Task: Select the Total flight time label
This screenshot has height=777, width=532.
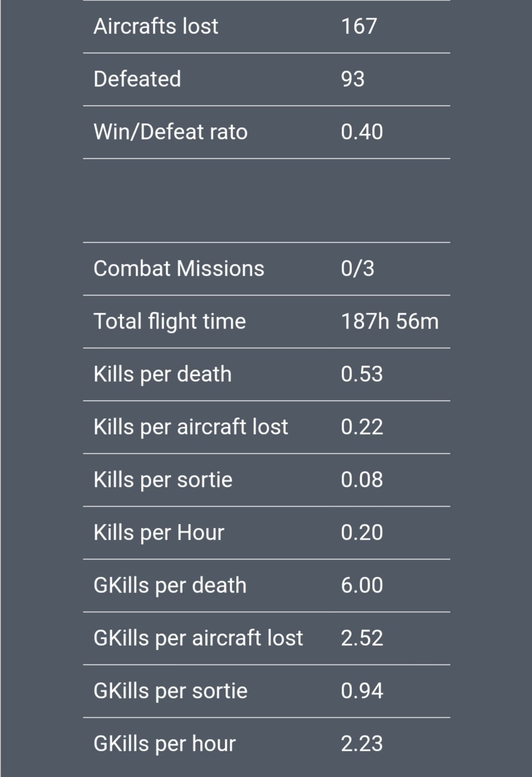Action: tap(170, 321)
